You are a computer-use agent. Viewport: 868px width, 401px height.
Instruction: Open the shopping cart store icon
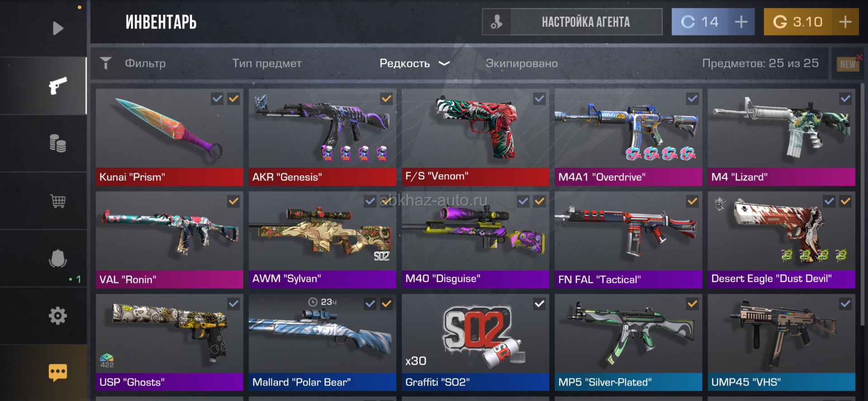point(58,200)
